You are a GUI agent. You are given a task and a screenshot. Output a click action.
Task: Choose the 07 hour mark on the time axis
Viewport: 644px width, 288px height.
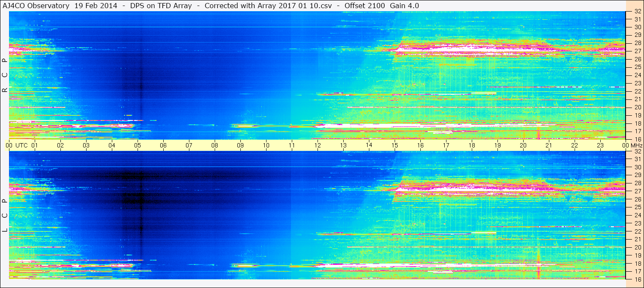(189, 145)
